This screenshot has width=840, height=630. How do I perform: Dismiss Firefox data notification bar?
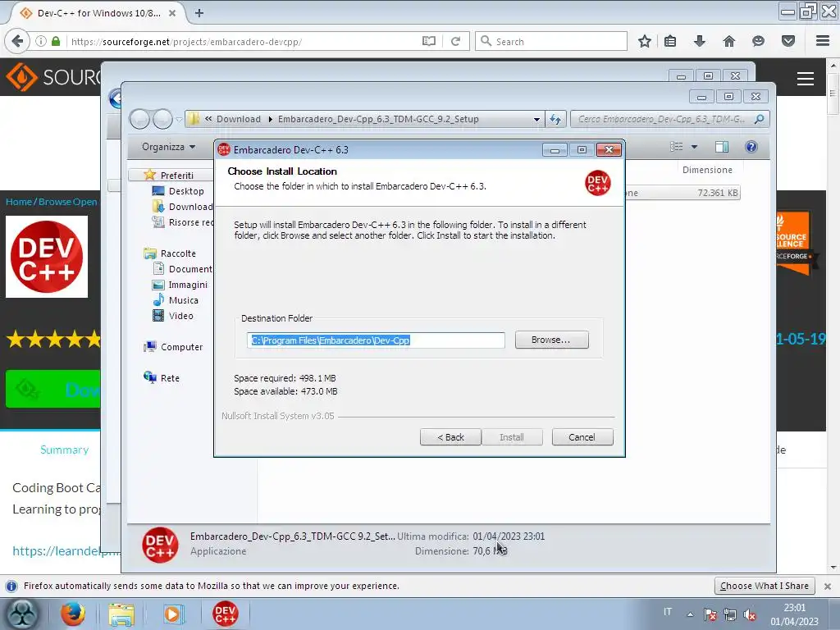(x=827, y=586)
